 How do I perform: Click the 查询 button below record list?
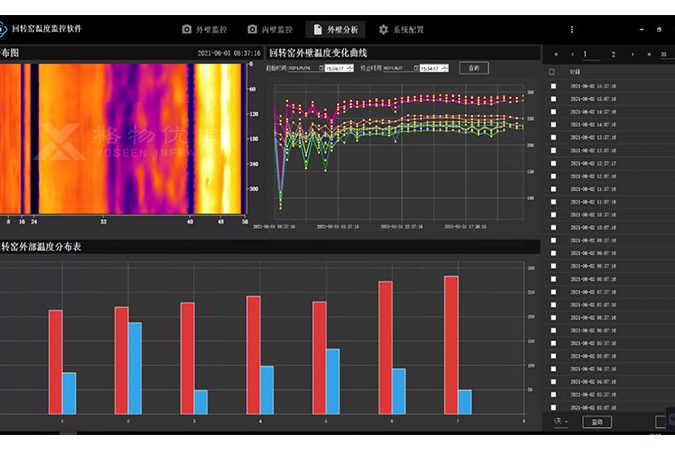click(x=598, y=422)
